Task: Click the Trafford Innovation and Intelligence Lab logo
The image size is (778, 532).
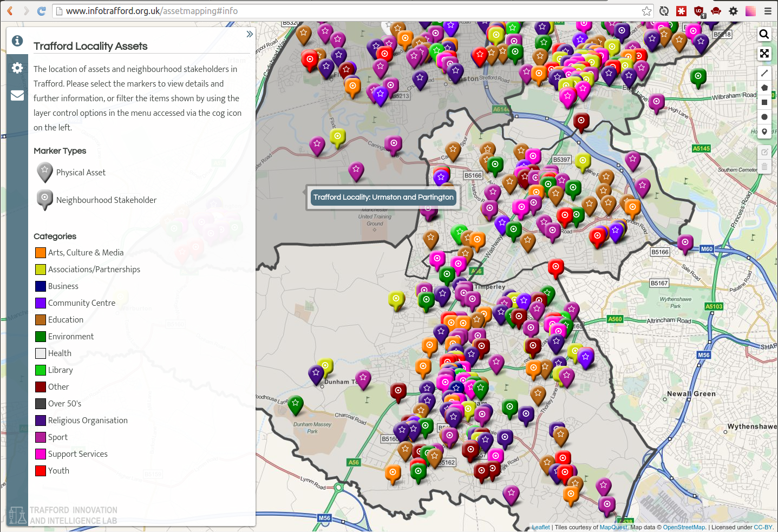Action: (63, 515)
